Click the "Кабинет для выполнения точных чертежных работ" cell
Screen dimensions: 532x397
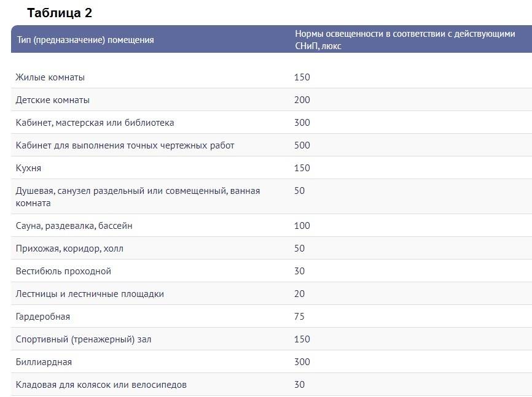125,145
